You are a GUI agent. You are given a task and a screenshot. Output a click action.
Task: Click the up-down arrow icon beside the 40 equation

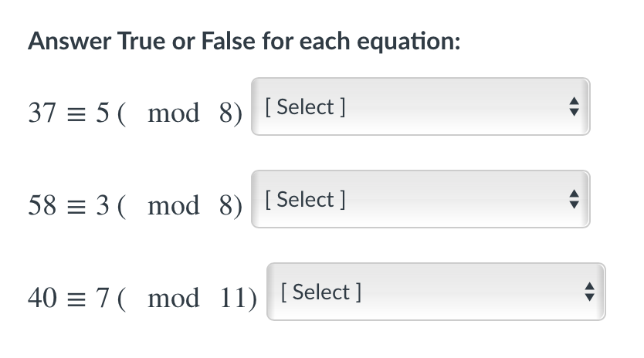pyautogui.click(x=588, y=293)
